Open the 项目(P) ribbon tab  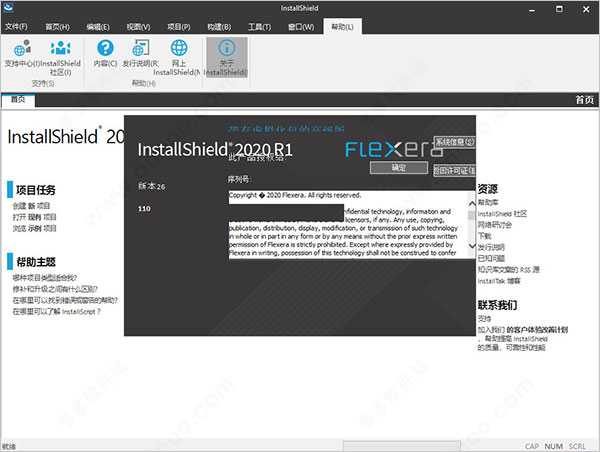[179, 26]
